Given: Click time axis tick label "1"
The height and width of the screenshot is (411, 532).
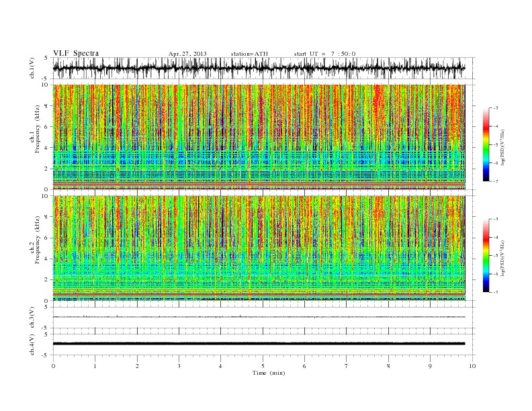Looking at the screenshot, I should [95, 366].
